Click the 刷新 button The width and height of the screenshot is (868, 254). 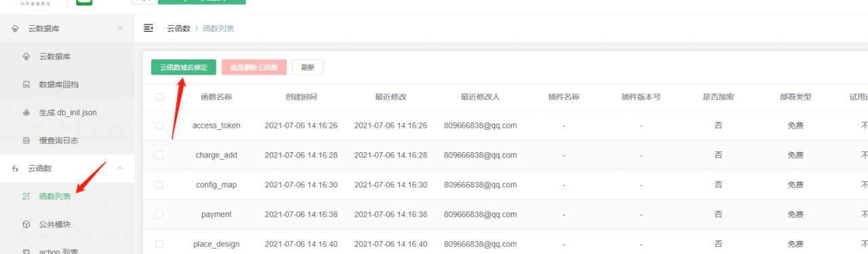coord(308,67)
